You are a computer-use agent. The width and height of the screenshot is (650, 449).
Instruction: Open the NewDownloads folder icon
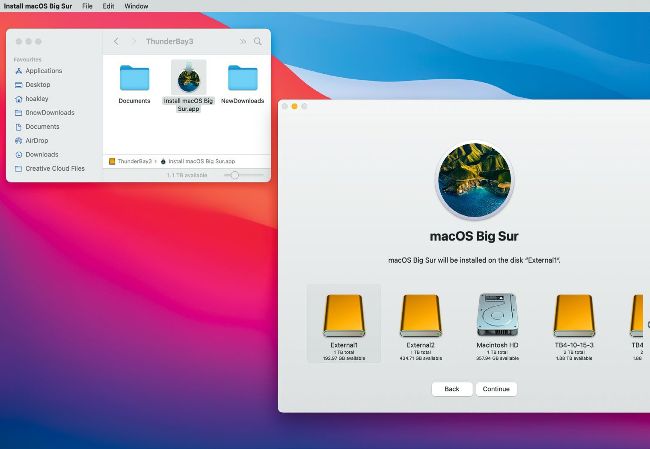tap(242, 78)
